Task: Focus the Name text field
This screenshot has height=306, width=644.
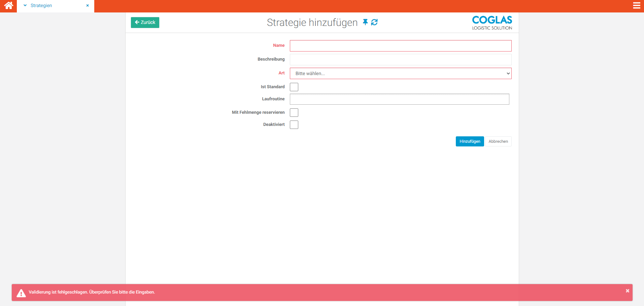Action: (400, 46)
